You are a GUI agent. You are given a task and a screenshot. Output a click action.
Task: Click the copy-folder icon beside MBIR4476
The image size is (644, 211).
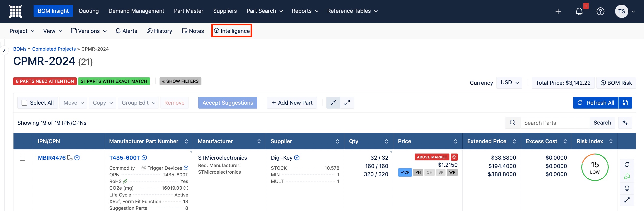(x=70, y=158)
